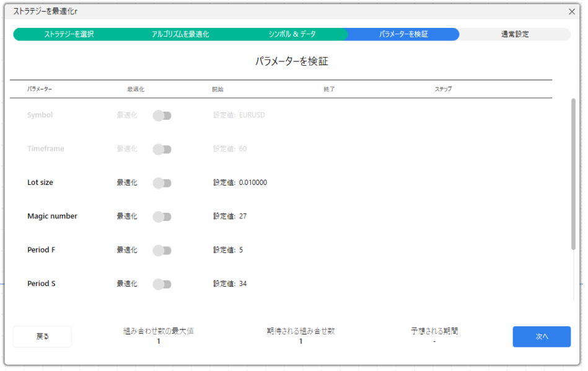Select the パラメーターを検証 step tab

point(403,34)
